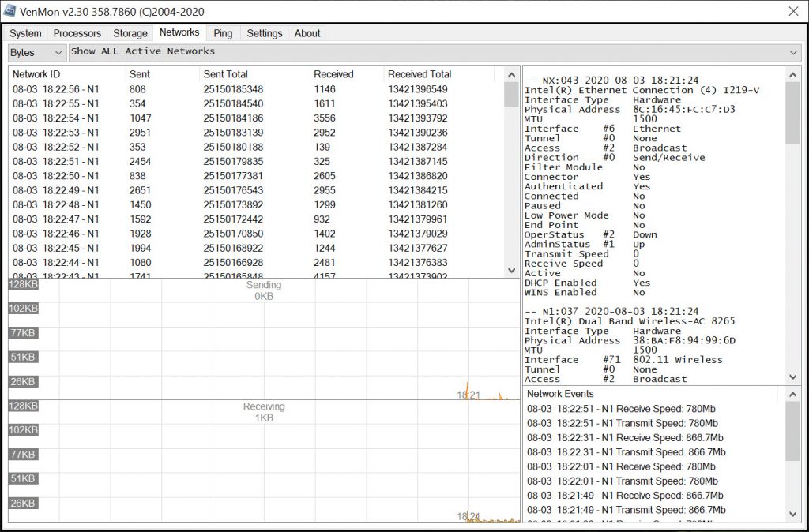
Task: Select the 18:22:51 row with Sent 2454
Action: tap(55, 161)
